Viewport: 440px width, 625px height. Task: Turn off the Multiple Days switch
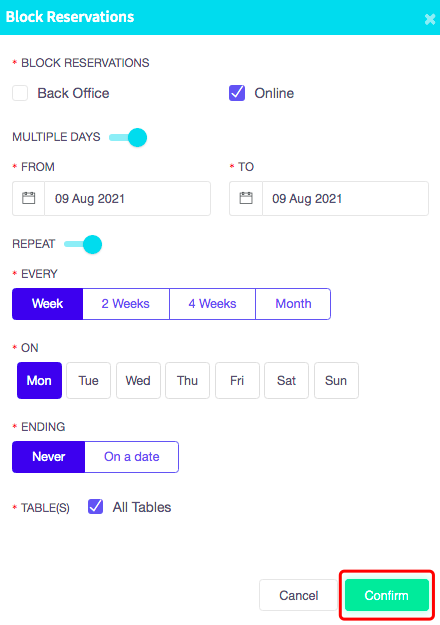(128, 138)
